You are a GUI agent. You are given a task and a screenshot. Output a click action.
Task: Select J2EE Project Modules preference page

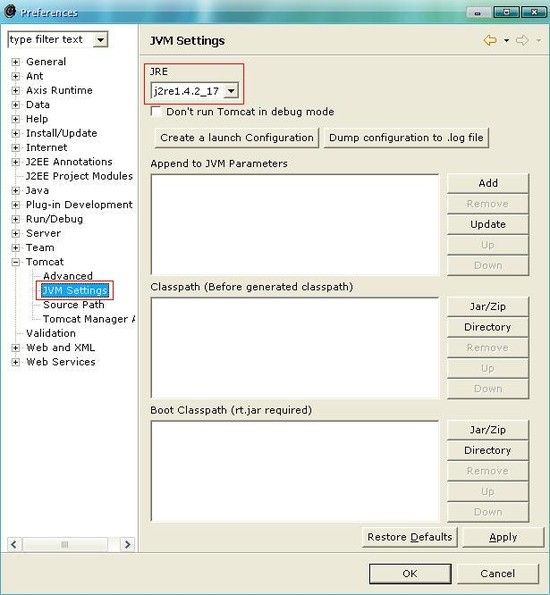click(79, 176)
